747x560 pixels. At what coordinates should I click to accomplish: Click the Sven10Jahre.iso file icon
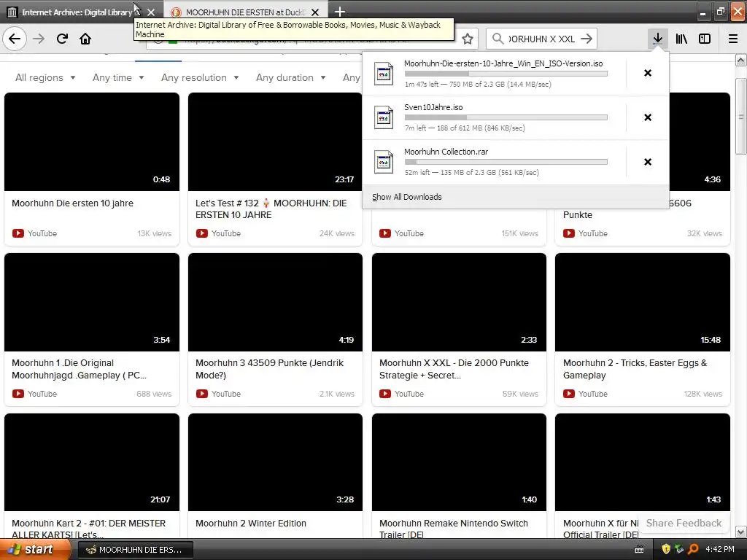[x=384, y=117]
